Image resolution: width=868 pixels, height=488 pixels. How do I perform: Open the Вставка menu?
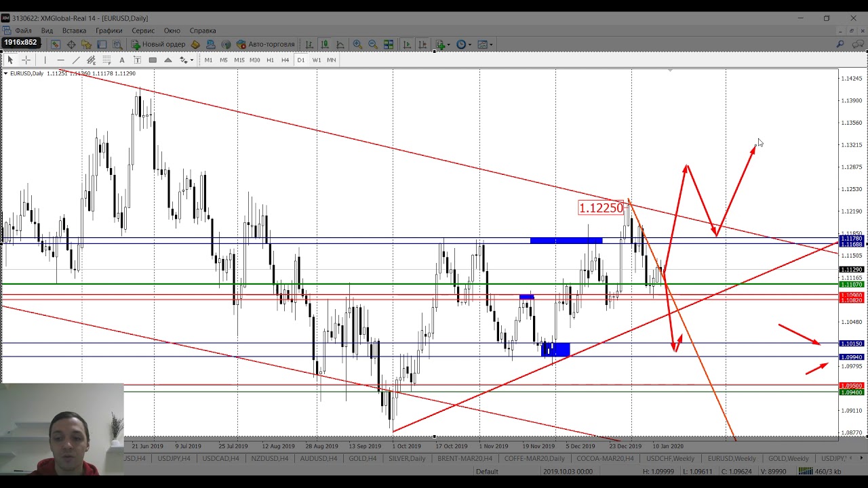point(74,30)
